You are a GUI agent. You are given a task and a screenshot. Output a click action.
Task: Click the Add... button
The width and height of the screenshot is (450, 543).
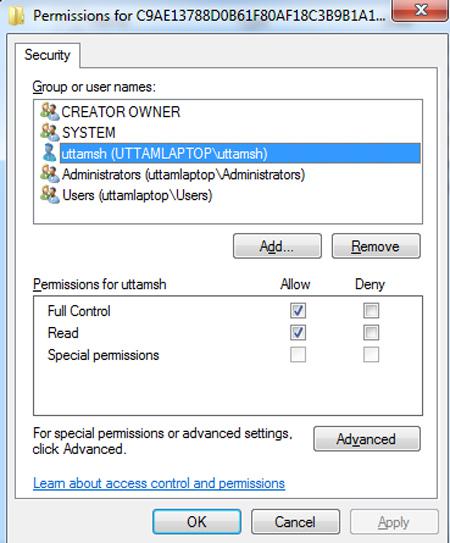coord(277,246)
